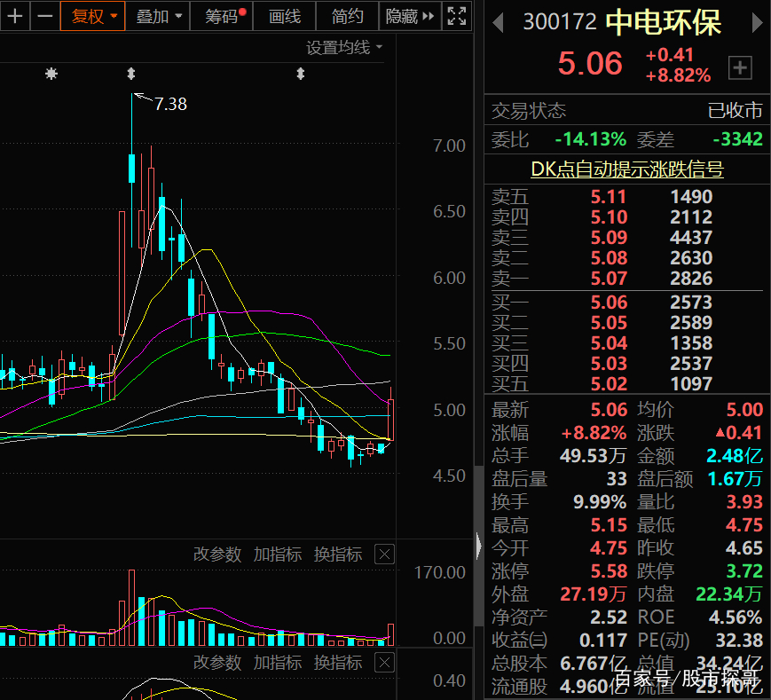The image size is (771, 700).
Task: Go to next stock with right arrow icon
Action: click(758, 22)
